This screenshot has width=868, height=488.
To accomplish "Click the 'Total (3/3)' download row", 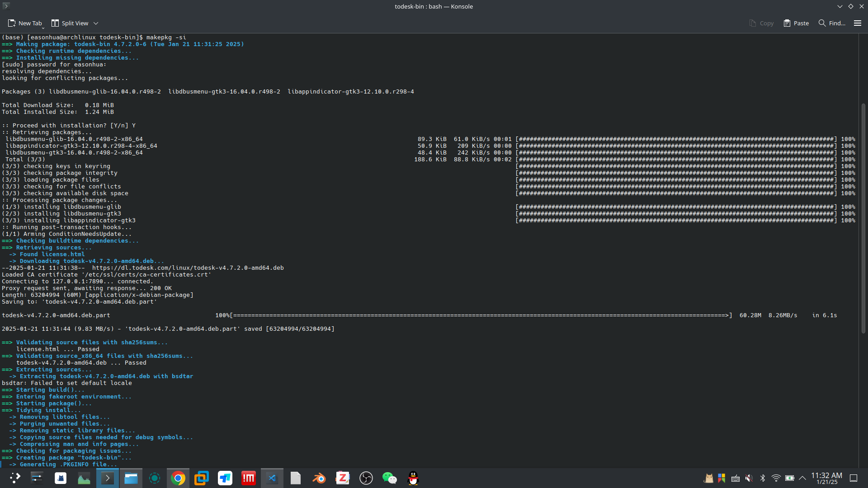I will (x=25, y=160).
